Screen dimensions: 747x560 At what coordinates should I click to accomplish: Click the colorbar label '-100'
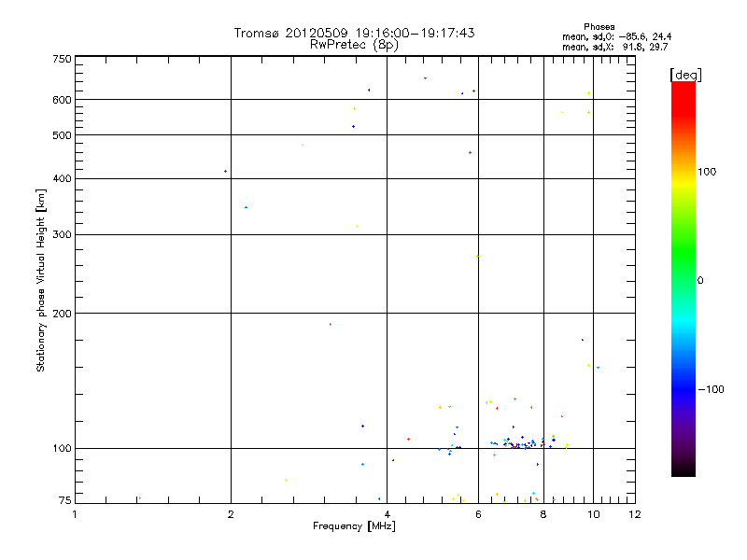pyautogui.click(x=711, y=389)
